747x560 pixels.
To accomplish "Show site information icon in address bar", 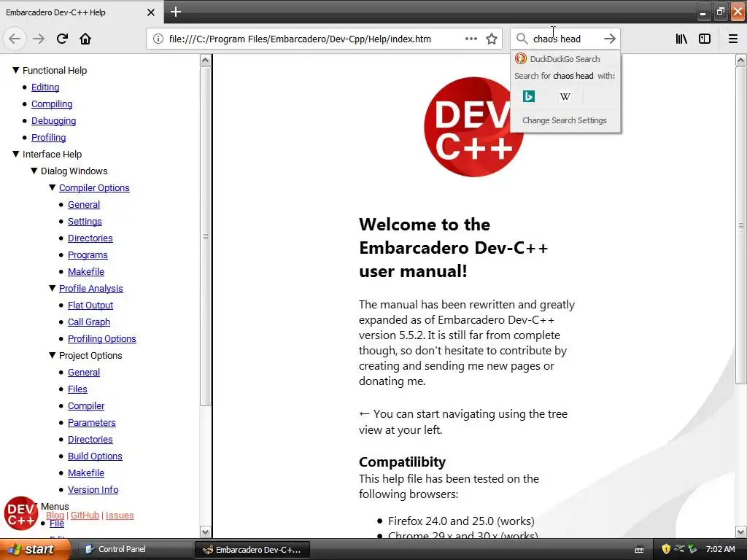I will pos(158,39).
